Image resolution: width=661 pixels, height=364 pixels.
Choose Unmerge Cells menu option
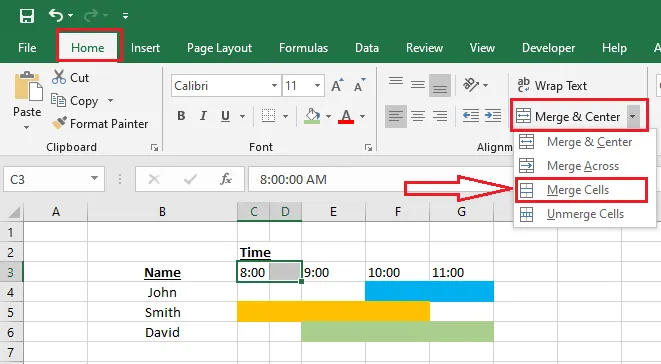(584, 214)
